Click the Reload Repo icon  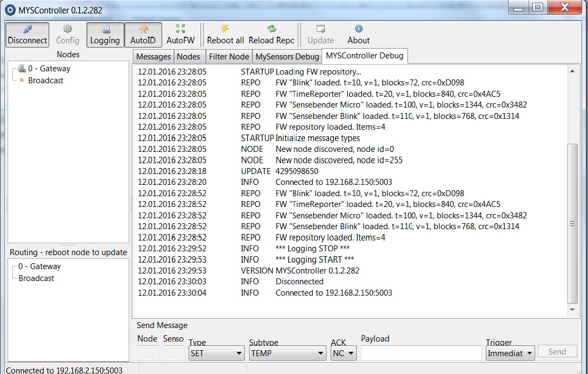click(x=271, y=30)
